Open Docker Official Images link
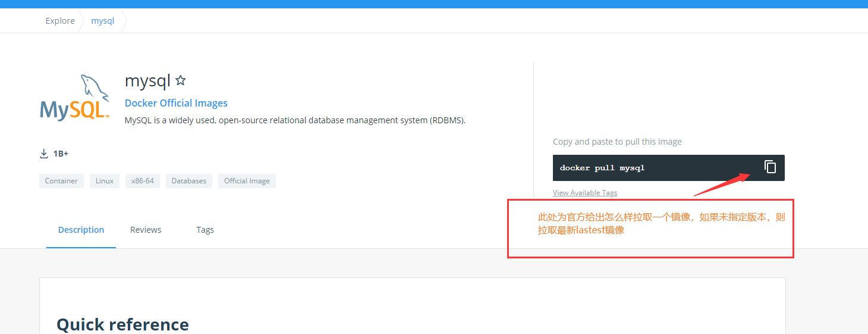This screenshot has width=868, height=334. click(x=176, y=103)
